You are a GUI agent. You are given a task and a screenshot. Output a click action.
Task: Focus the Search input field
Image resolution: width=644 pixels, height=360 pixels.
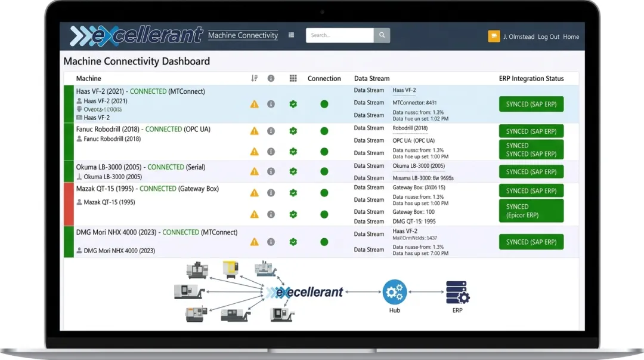click(x=340, y=35)
